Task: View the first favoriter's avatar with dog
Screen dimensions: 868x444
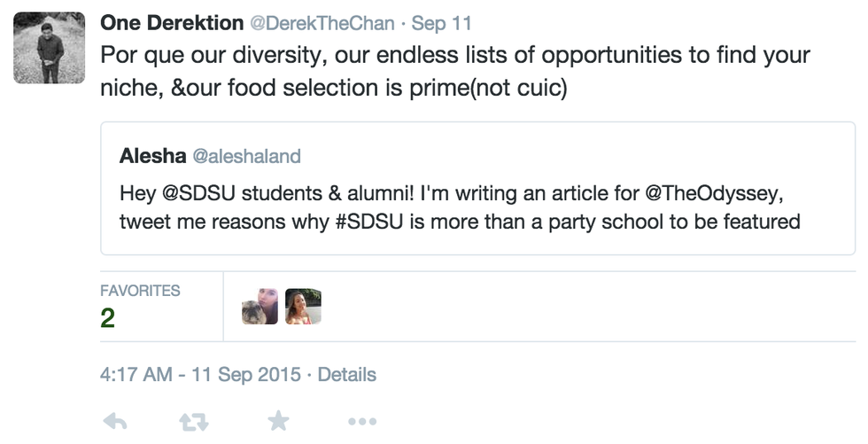Action: pyautogui.click(x=260, y=307)
